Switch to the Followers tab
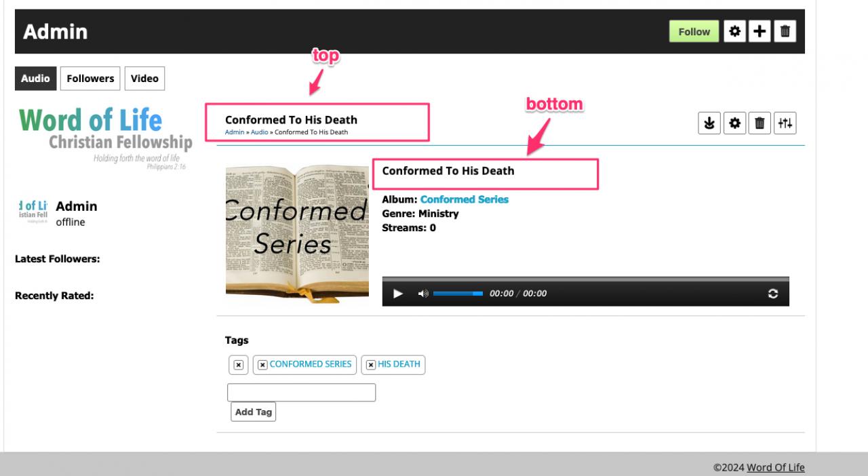 pyautogui.click(x=90, y=79)
